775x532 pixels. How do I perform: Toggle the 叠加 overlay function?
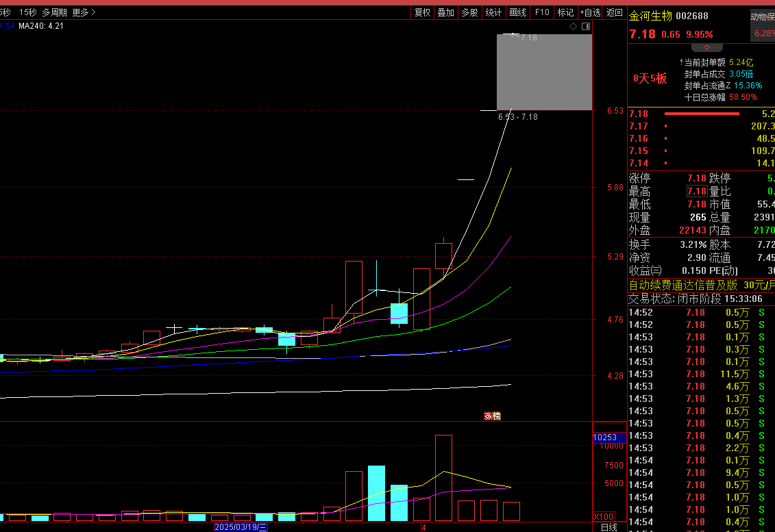pyautogui.click(x=445, y=12)
